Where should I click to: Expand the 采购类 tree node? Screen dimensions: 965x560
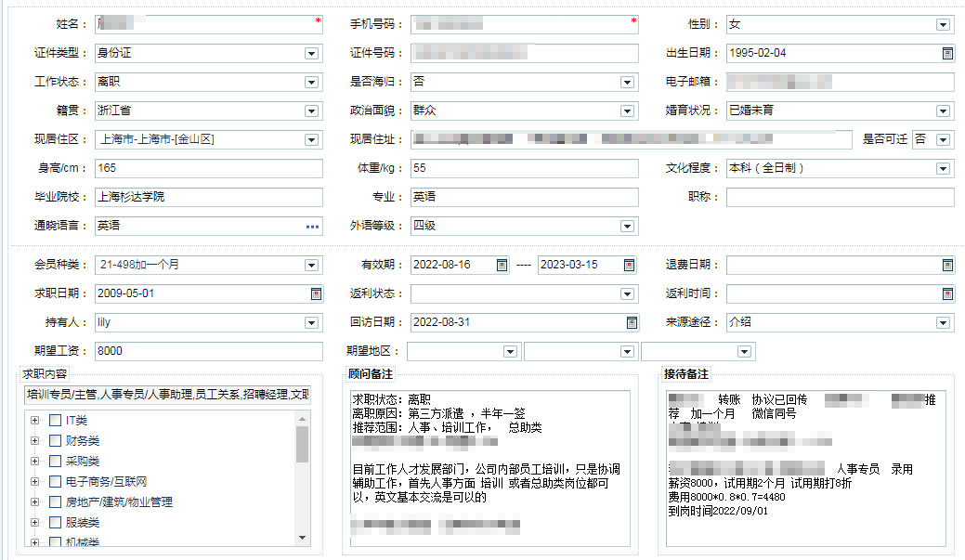coord(35,461)
